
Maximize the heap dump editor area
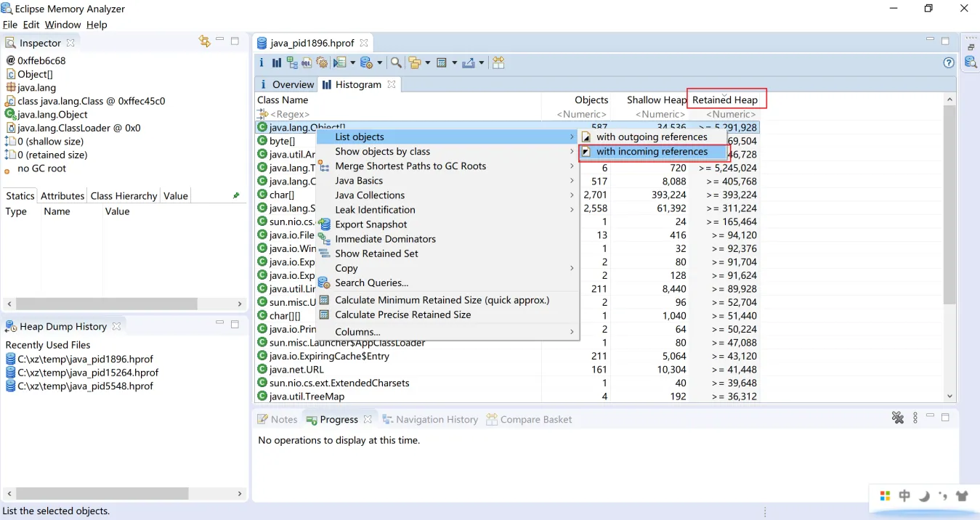pos(945,41)
